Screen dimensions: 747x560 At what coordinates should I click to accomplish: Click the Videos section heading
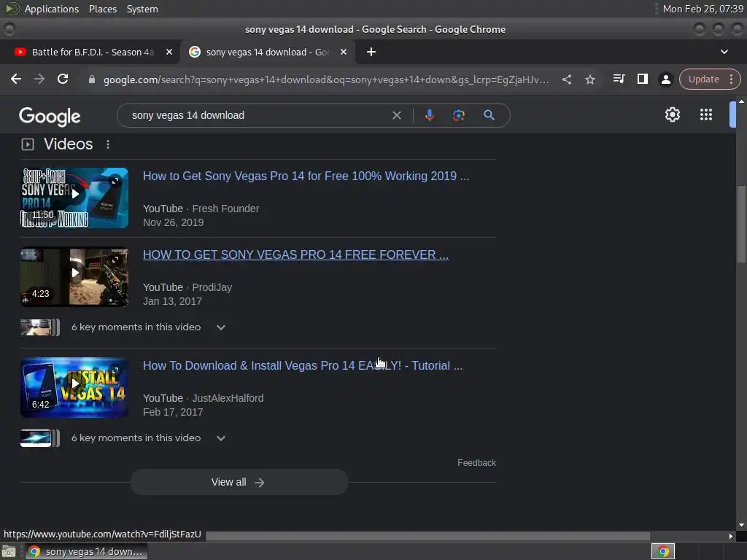point(68,144)
